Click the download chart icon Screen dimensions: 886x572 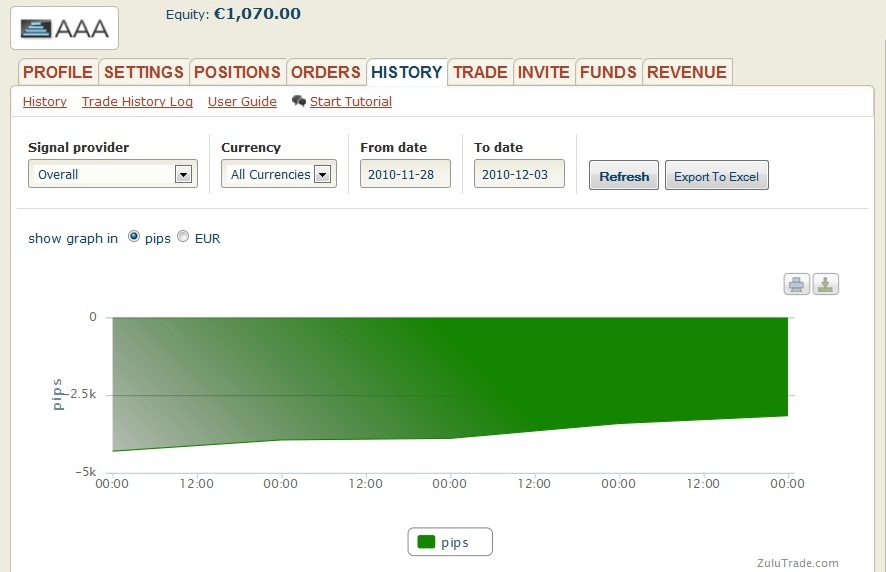click(x=826, y=284)
